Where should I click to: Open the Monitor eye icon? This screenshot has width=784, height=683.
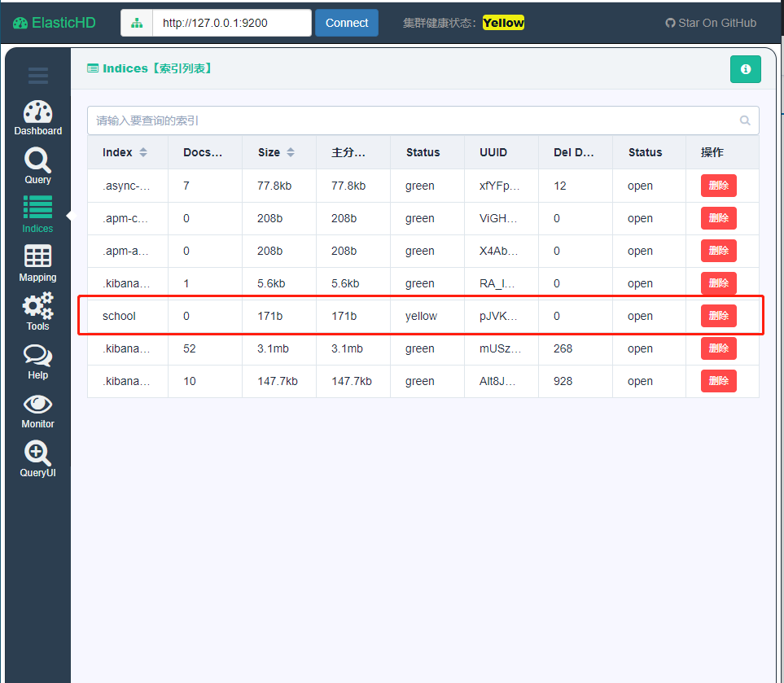click(37, 404)
